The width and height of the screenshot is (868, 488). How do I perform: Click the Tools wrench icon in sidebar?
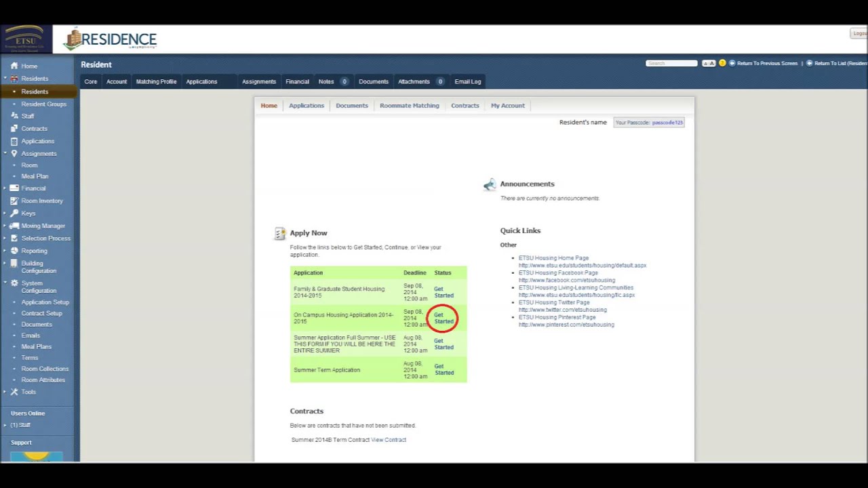click(14, 392)
